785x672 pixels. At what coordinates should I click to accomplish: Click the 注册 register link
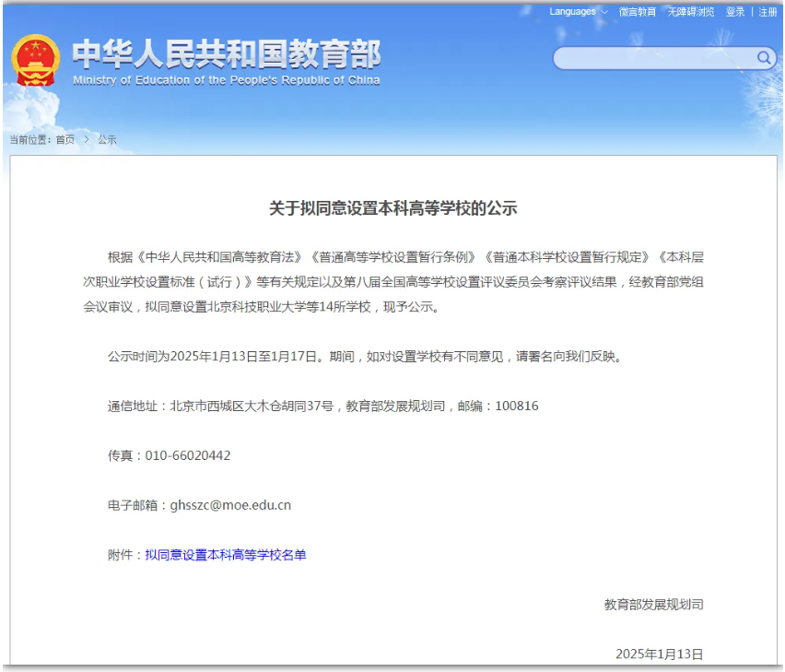point(767,11)
